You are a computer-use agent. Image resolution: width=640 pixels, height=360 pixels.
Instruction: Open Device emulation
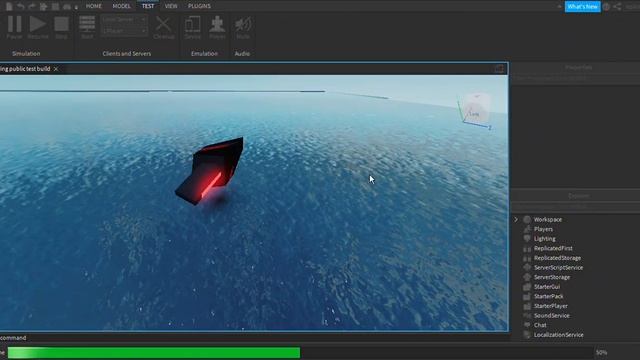[x=192, y=27]
